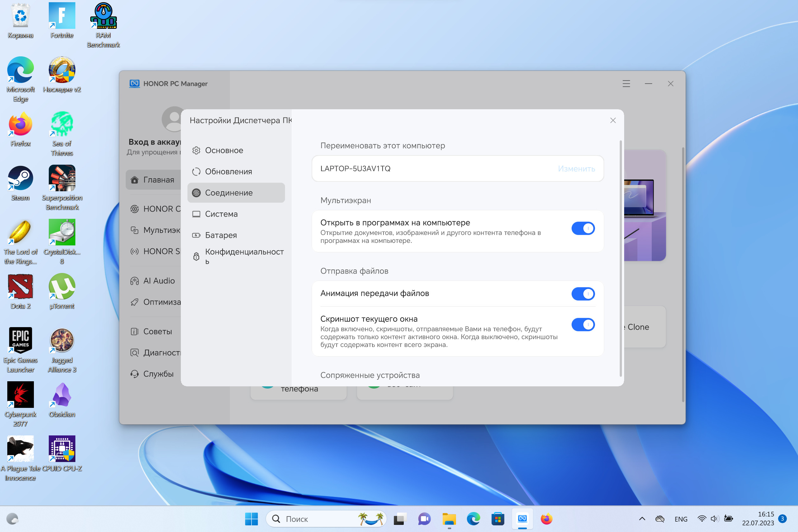
Task: Click the Clone card in PC Manager
Action: click(x=645, y=327)
